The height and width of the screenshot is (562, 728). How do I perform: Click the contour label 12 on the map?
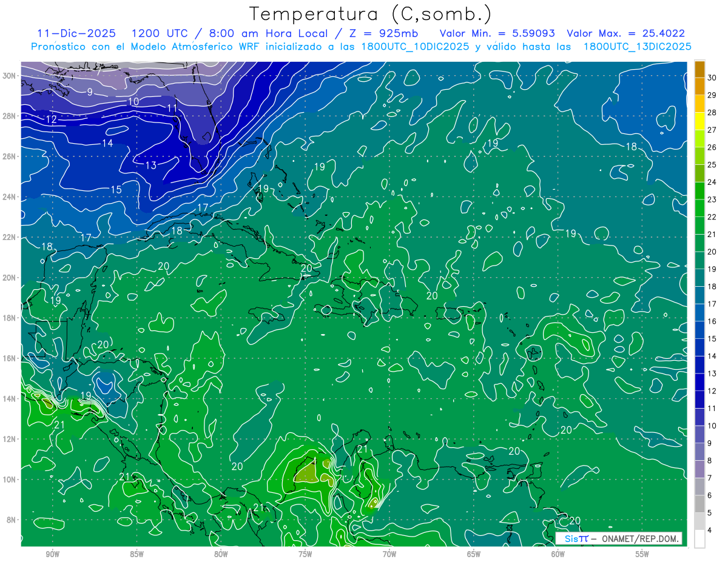(x=51, y=120)
